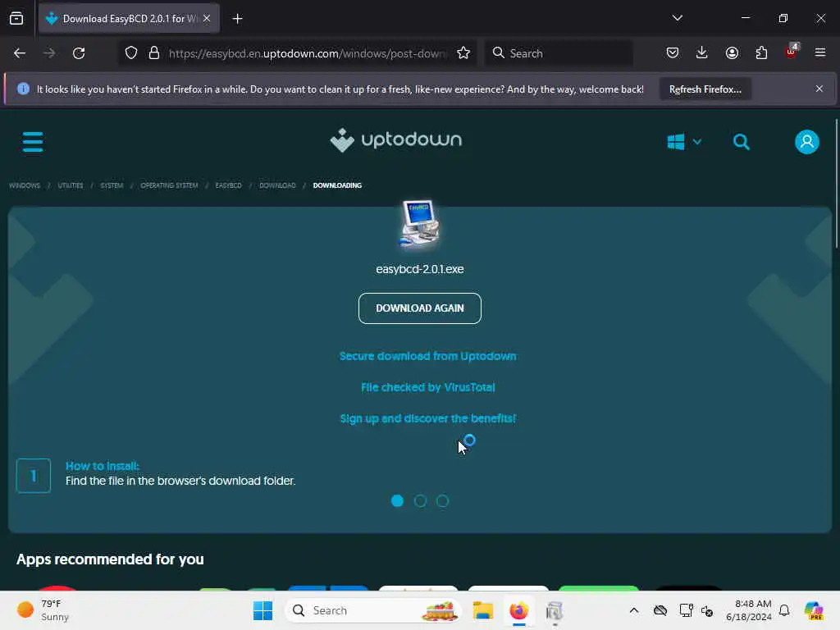The width and height of the screenshot is (840, 630).
Task: Click the uptodown URL address field
Action: pyautogui.click(x=307, y=53)
